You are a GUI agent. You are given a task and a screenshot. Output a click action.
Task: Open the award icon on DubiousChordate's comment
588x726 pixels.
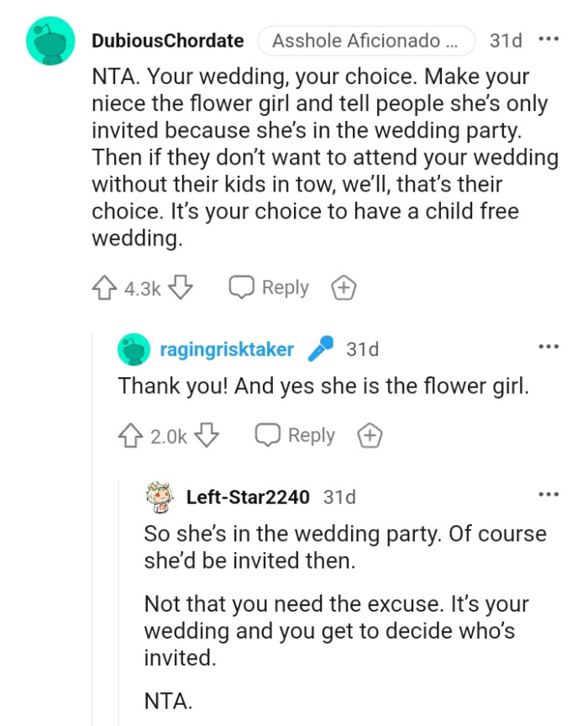(343, 287)
